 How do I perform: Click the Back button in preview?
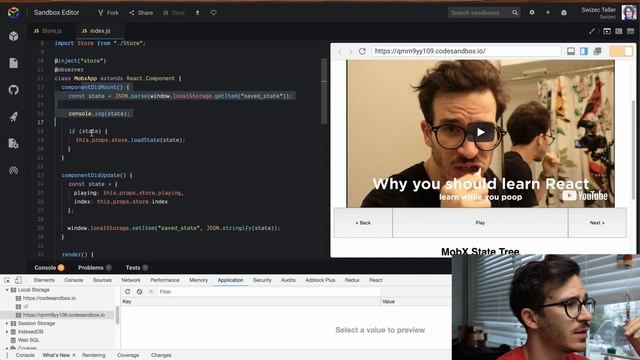coord(363,223)
